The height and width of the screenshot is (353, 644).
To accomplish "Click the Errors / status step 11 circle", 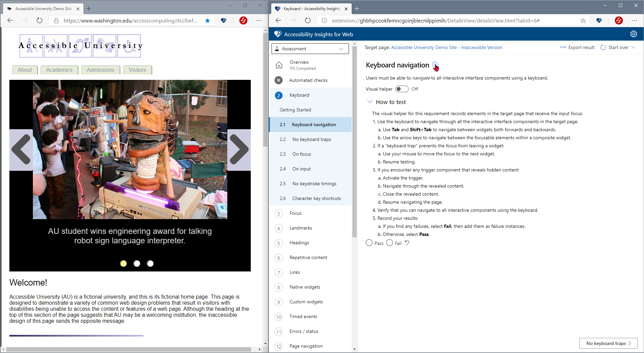I will tap(279, 332).
